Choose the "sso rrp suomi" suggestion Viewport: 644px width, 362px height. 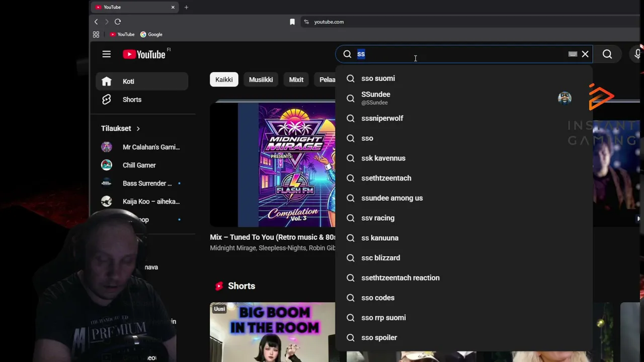click(x=464, y=318)
